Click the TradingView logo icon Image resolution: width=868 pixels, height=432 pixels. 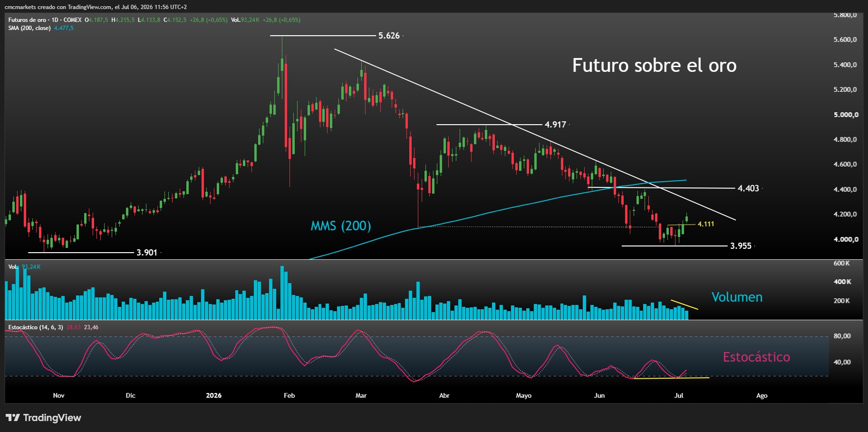[x=13, y=418]
